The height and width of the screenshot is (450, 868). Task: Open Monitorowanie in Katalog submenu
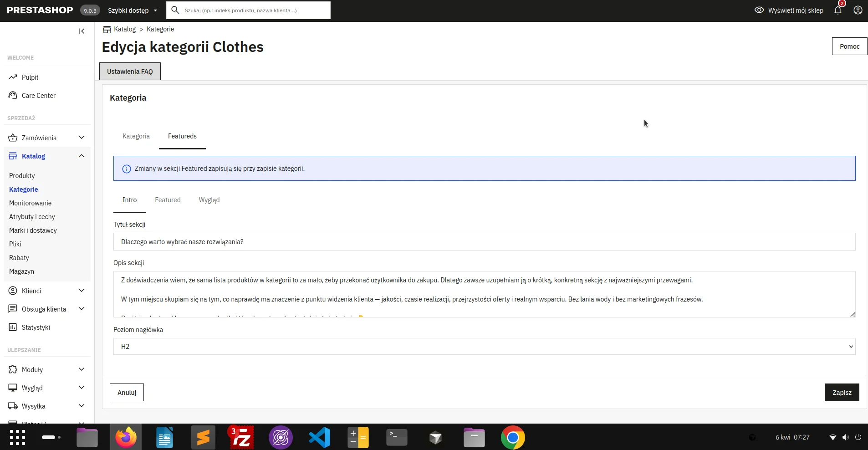click(x=30, y=203)
